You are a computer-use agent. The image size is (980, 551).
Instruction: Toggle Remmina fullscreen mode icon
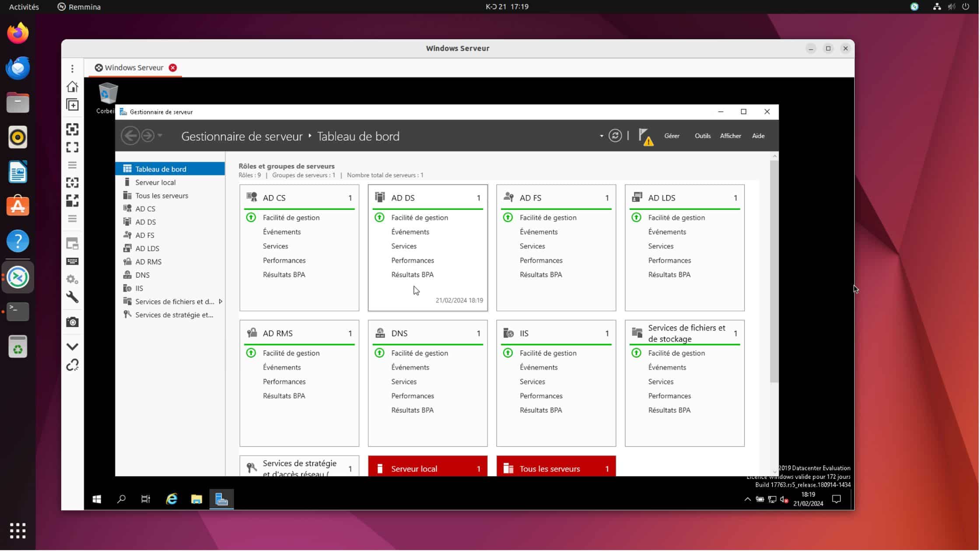(72, 147)
